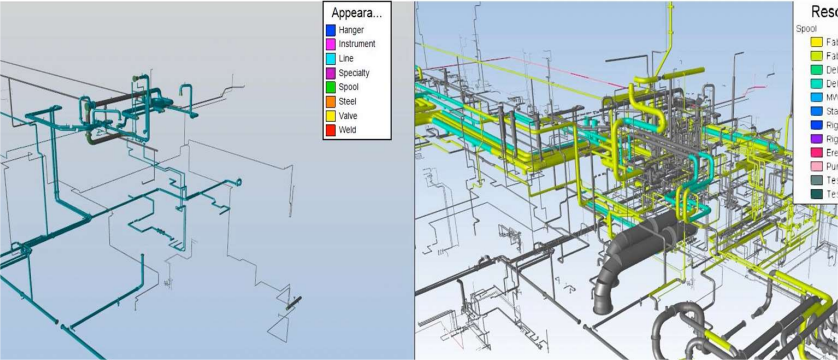Click the green Spool legend swatch
Screen dimensions: 838x360
(x=330, y=87)
